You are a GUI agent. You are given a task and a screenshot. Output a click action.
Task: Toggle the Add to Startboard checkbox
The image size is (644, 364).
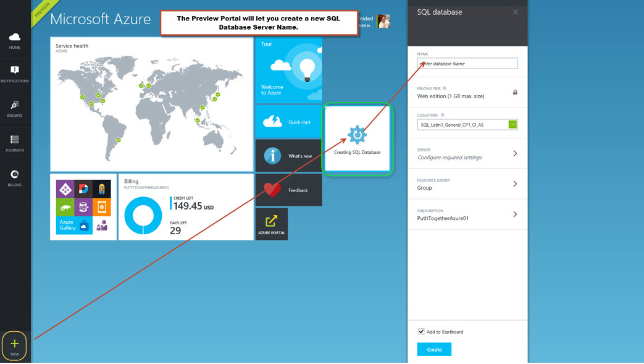click(x=421, y=331)
